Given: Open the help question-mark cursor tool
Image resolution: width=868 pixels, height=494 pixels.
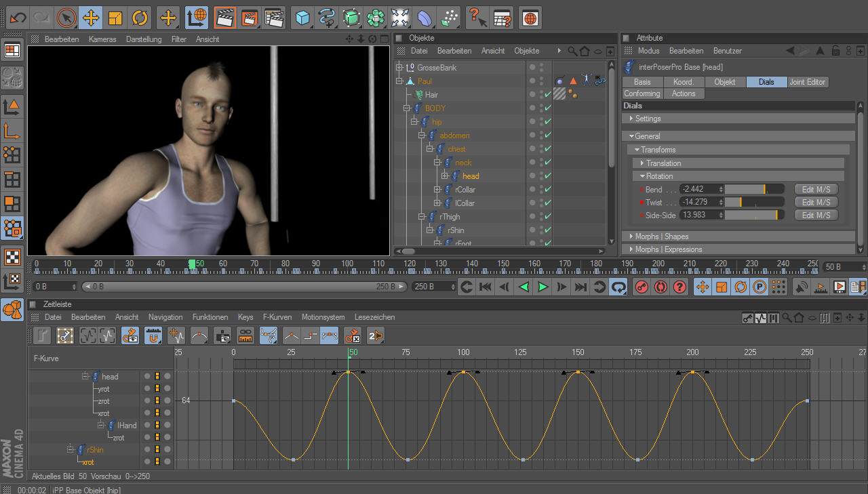Looking at the screenshot, I should [477, 17].
